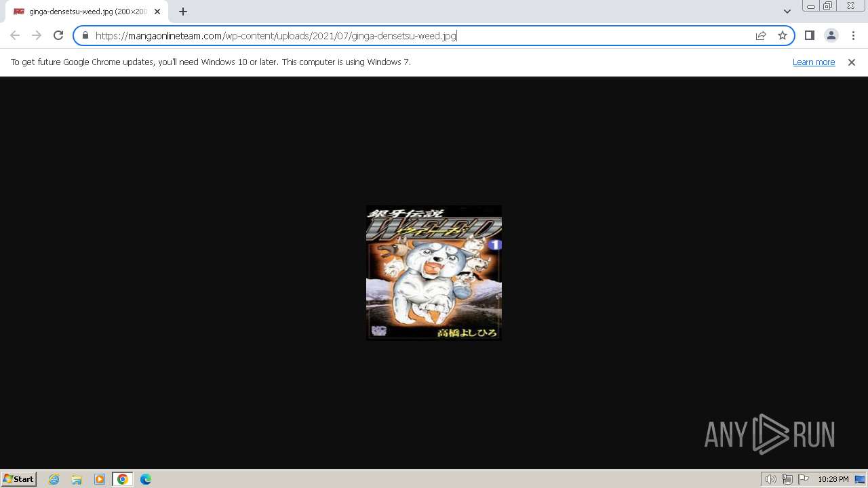This screenshot has width=868, height=488.
Task: Open Windows Media Player taskbar icon
Action: (100, 479)
